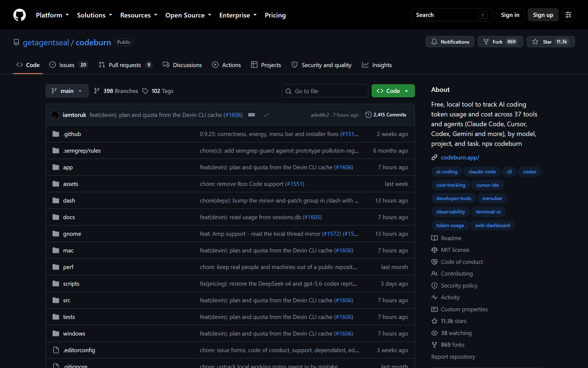The width and height of the screenshot is (588, 368).
Task: Click the appearance settings sliders icon
Action: tap(568, 15)
